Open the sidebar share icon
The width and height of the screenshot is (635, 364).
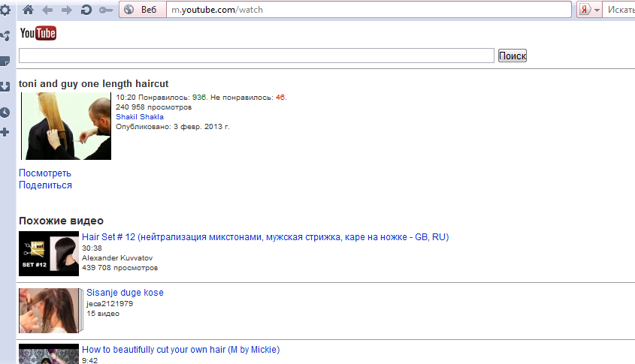point(5,36)
